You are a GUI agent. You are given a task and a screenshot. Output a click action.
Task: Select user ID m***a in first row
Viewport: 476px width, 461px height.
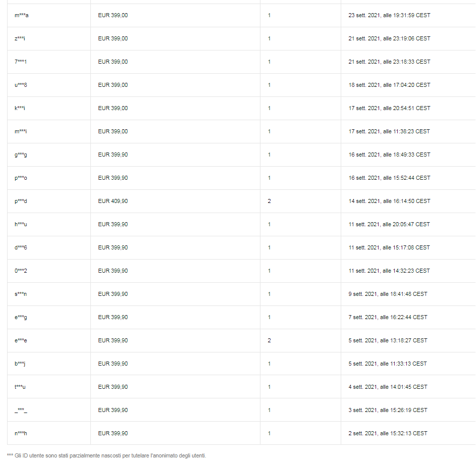click(x=22, y=15)
